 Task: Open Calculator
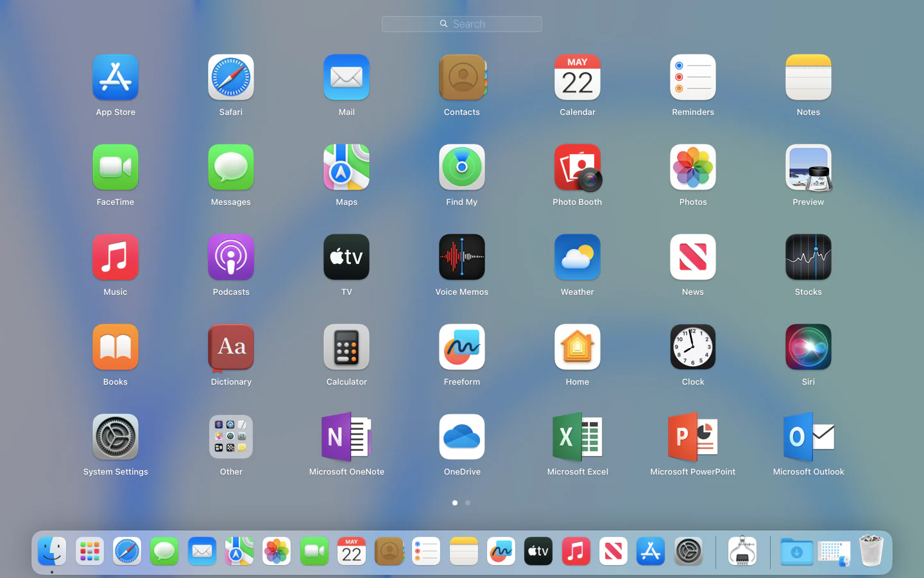[346, 347]
